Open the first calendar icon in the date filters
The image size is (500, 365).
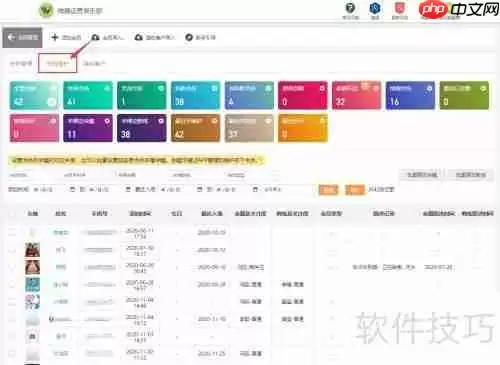[x=72, y=189]
